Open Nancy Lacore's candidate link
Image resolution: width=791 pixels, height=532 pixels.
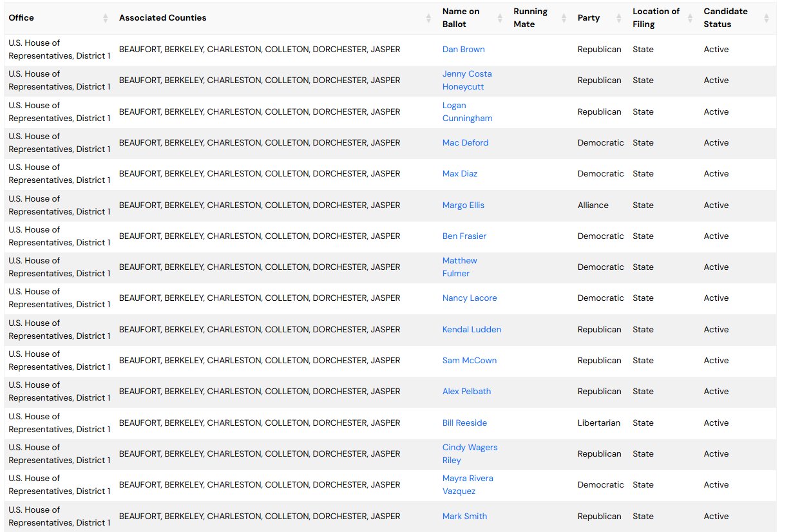[470, 298]
